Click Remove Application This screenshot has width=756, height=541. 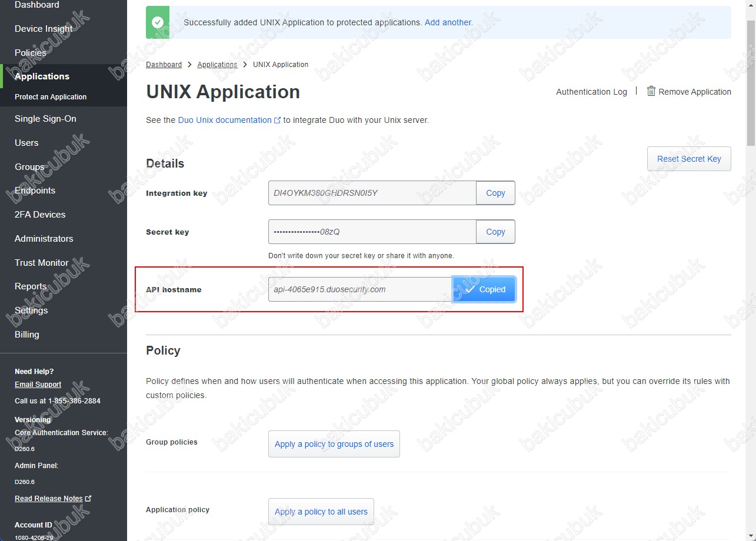click(695, 92)
